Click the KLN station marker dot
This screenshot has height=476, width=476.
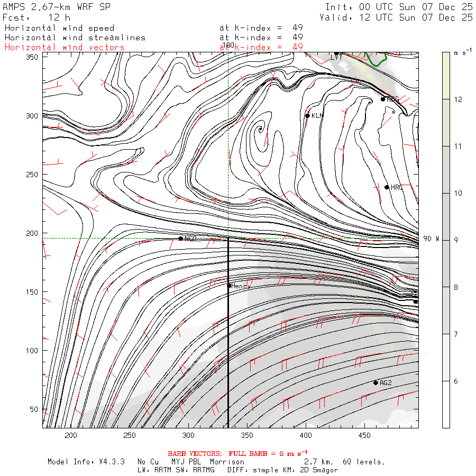[307, 115]
